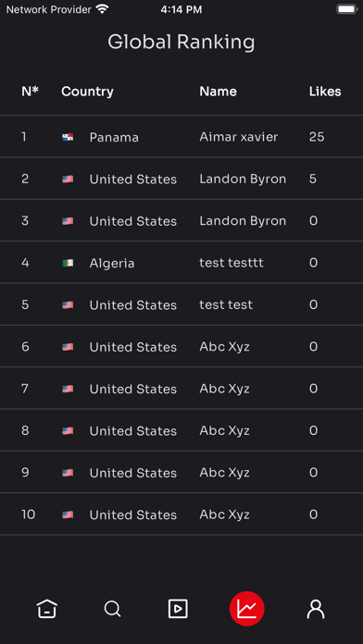
Task: Click the N* column header
Action: coord(30,92)
